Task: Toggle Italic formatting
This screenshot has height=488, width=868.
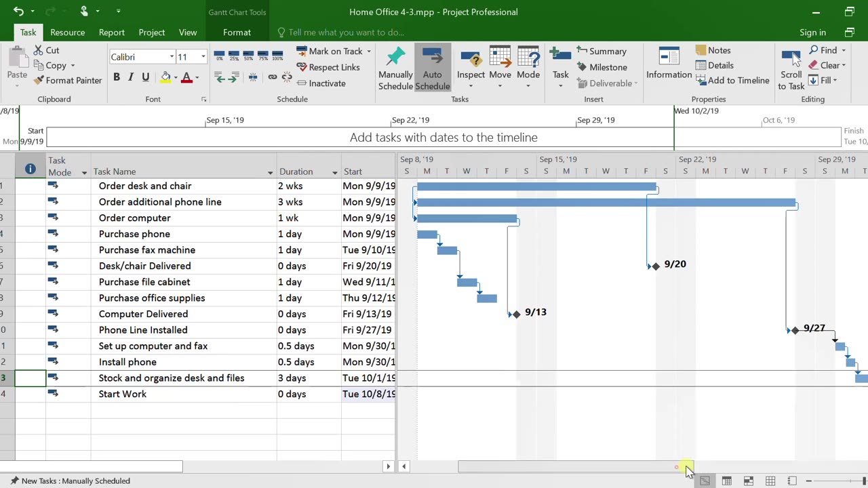Action: [131, 77]
